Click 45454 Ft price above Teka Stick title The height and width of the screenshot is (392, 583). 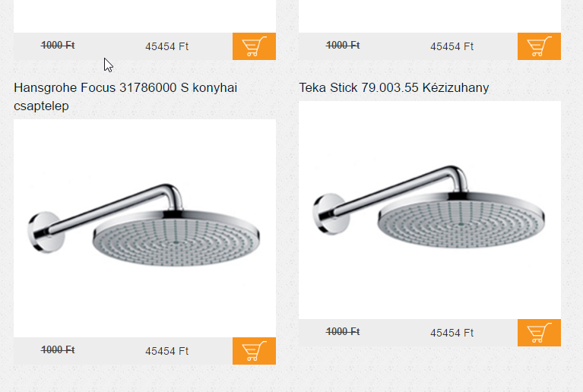tap(452, 46)
